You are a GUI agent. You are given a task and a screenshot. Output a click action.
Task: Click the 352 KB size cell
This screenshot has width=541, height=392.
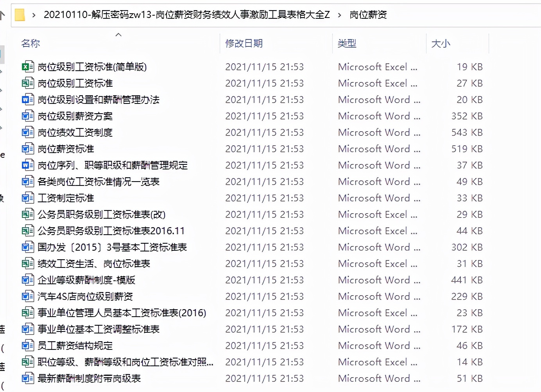tap(467, 116)
